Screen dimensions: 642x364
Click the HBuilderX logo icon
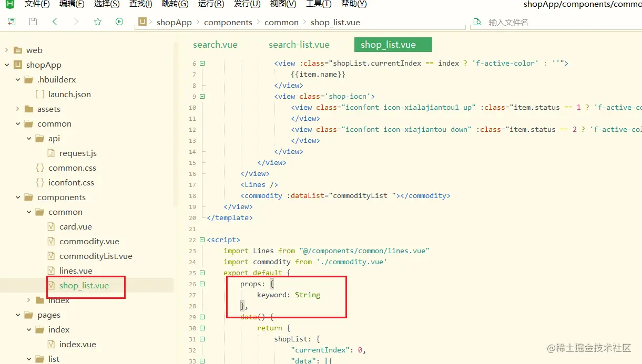[9, 4]
